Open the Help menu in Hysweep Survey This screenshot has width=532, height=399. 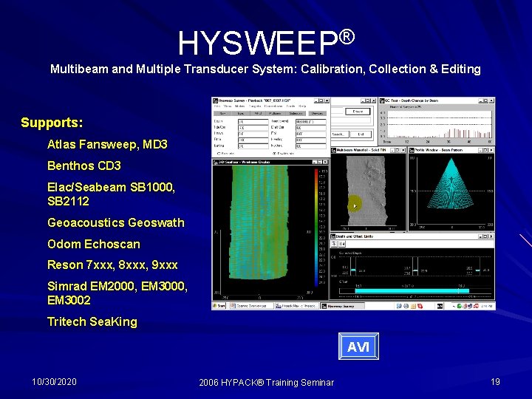coord(302,106)
